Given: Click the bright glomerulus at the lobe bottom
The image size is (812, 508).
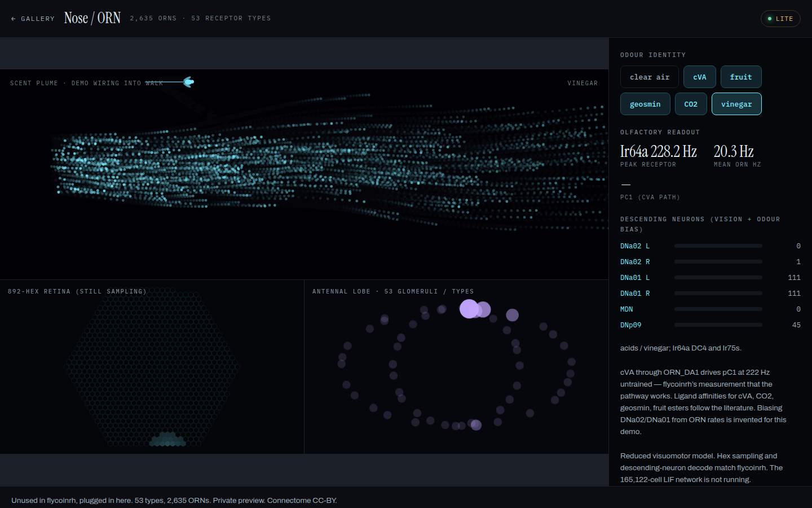Looking at the screenshot, I should point(476,425).
